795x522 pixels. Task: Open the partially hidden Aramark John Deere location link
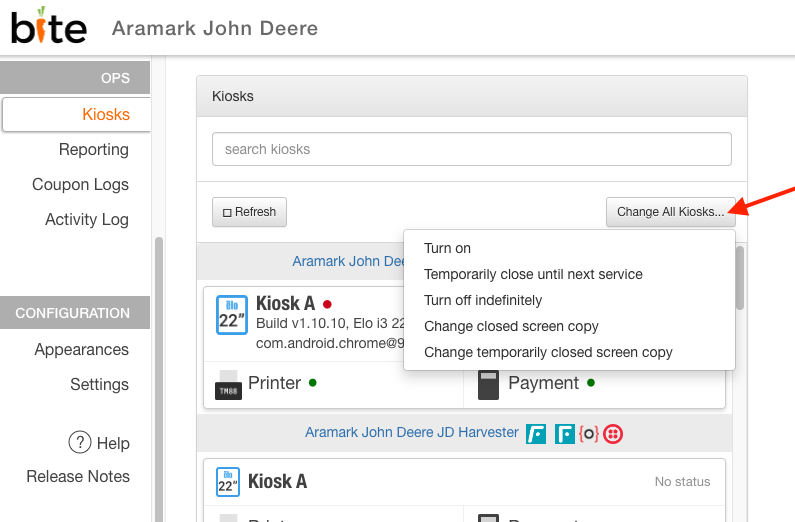point(348,261)
